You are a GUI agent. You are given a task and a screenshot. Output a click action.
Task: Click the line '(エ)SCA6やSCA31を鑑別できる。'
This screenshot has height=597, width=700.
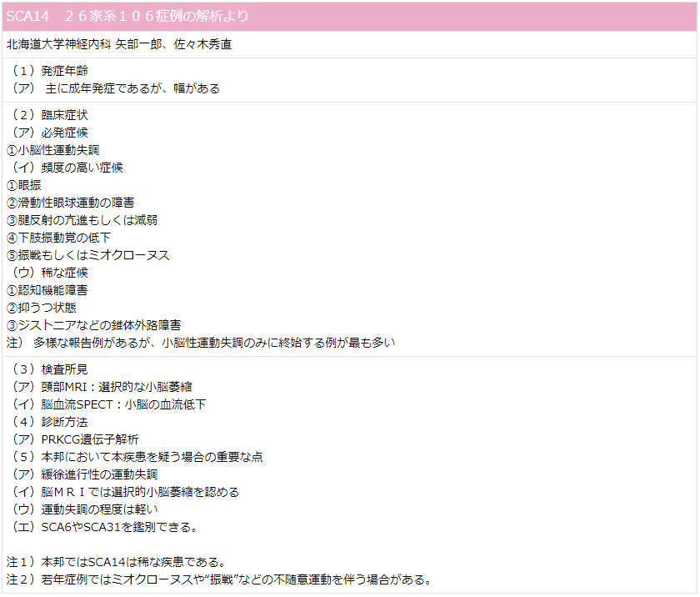point(103,527)
